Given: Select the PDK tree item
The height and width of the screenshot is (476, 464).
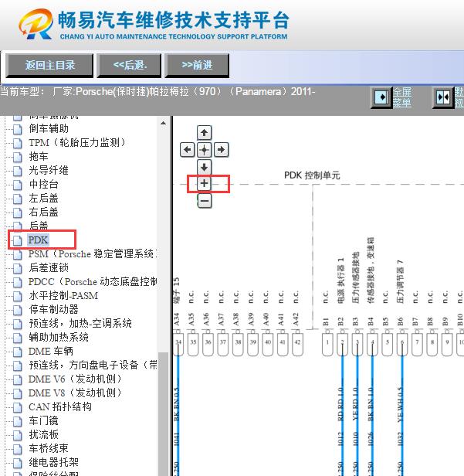Looking at the screenshot, I should (38, 240).
